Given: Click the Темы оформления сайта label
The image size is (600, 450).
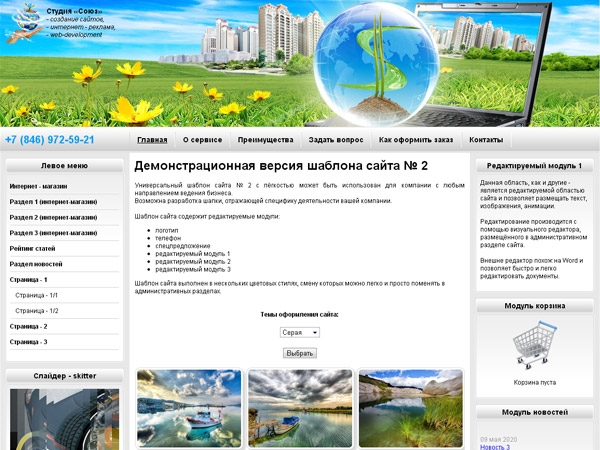Looking at the screenshot, I should [299, 315].
